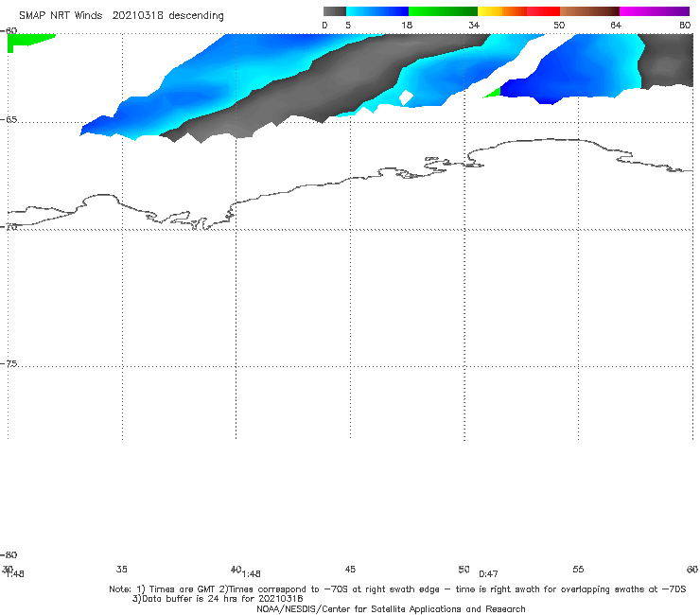Click the color bar label '50'
This screenshot has height=615, width=700.
[x=559, y=26]
